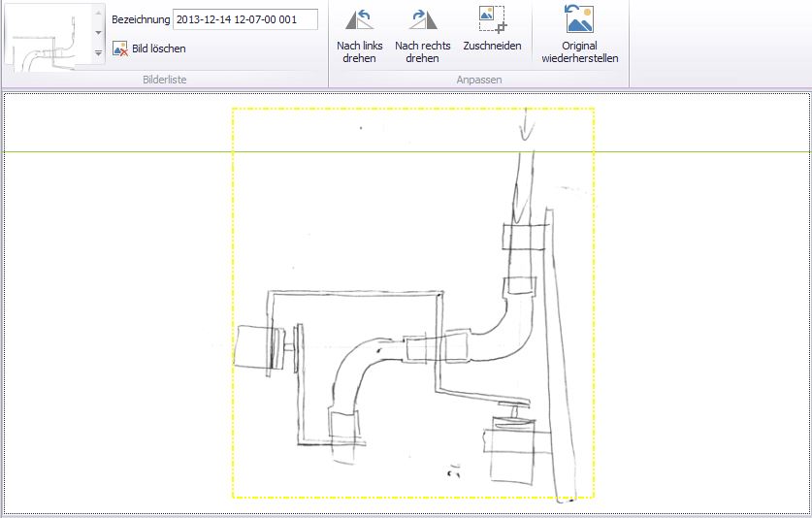
Task: Expand the full Bilderliste gallery dropdown
Action: point(98,54)
